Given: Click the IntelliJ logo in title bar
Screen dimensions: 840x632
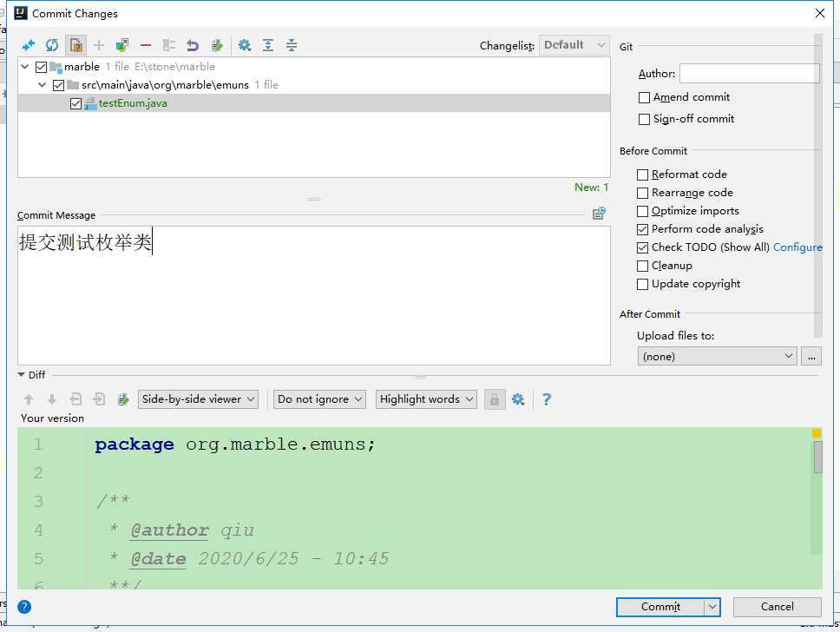Looking at the screenshot, I should pos(21,13).
